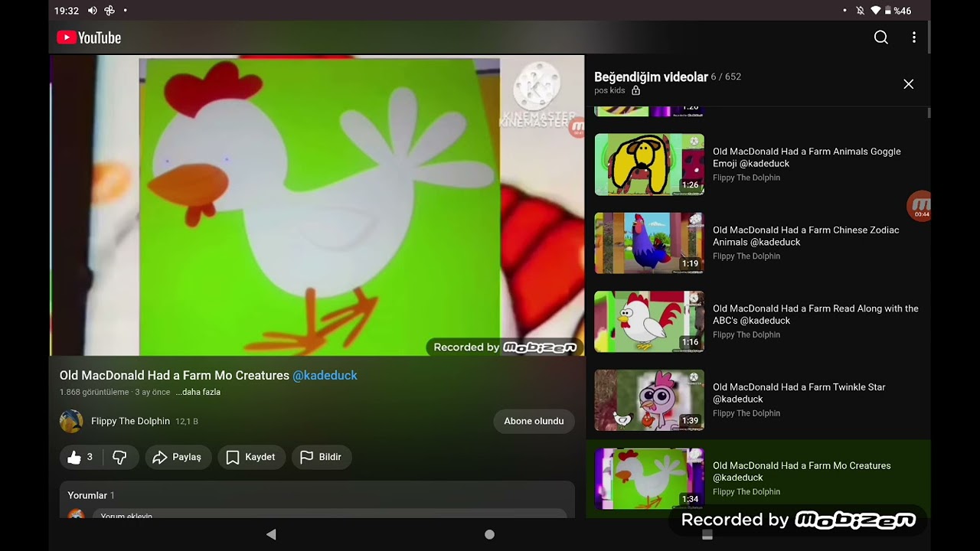The width and height of the screenshot is (980, 551).
Task: Open YouTube search with magnifier icon
Action: [881, 37]
